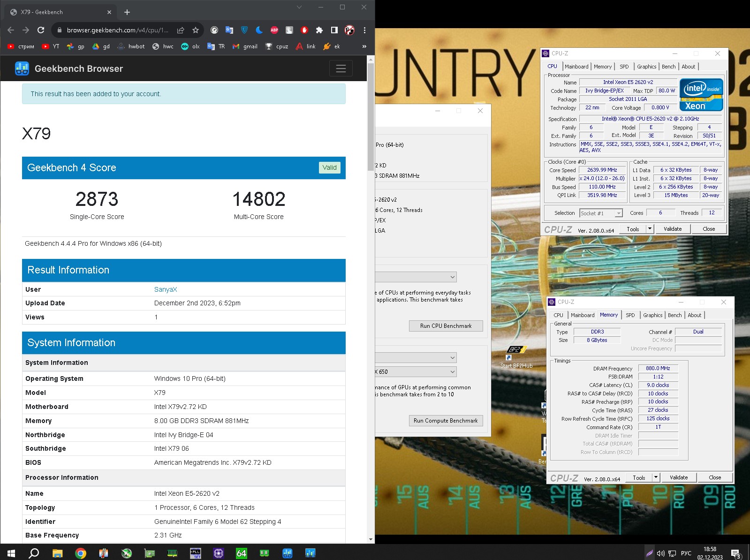Open volume control in system tray
The width and height of the screenshot is (750, 560).
(660, 553)
